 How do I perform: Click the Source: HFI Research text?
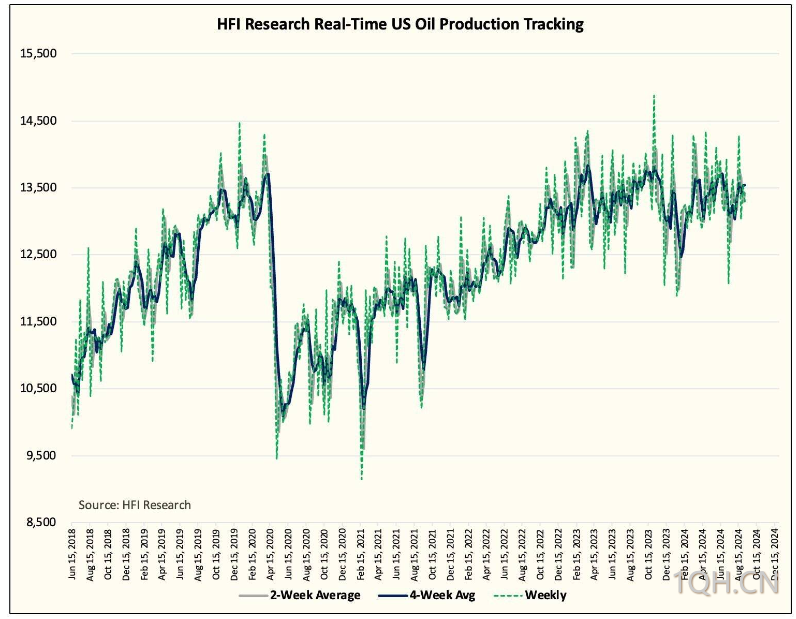[135, 505]
